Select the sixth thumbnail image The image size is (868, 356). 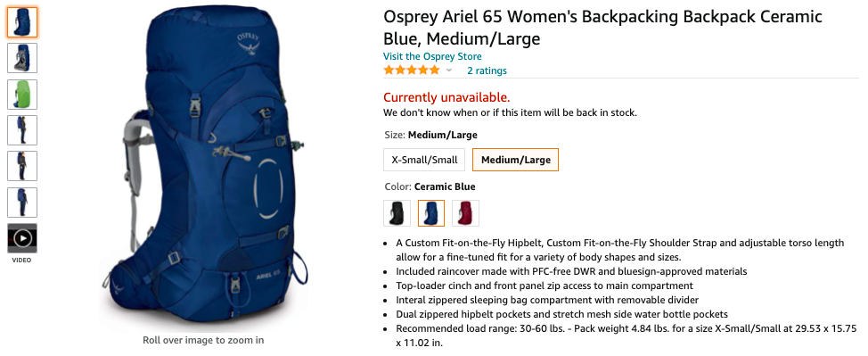pos(22,203)
